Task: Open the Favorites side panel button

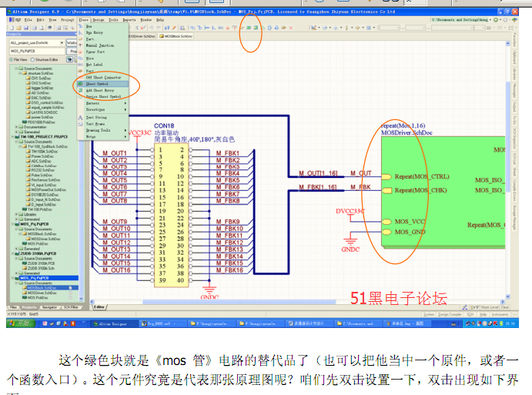Action: 515,40
